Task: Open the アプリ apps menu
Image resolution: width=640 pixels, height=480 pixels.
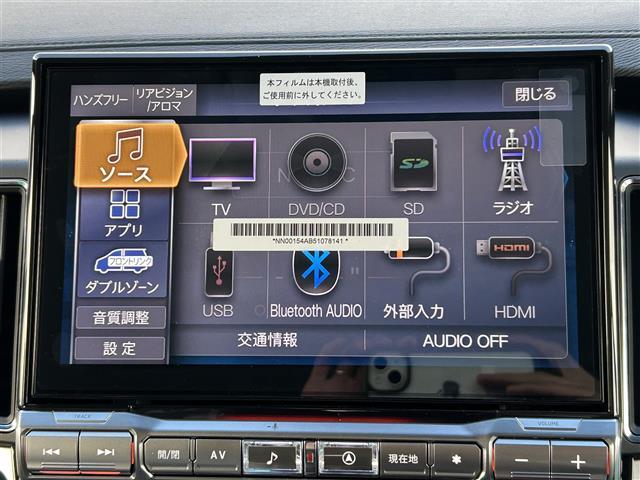Action: point(124,214)
